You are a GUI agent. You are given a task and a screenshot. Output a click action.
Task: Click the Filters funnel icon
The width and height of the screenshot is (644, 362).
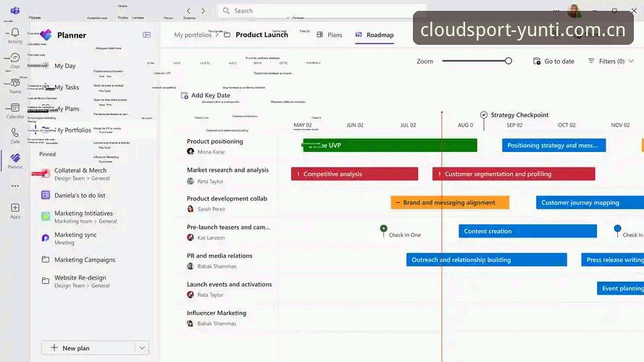591,61
